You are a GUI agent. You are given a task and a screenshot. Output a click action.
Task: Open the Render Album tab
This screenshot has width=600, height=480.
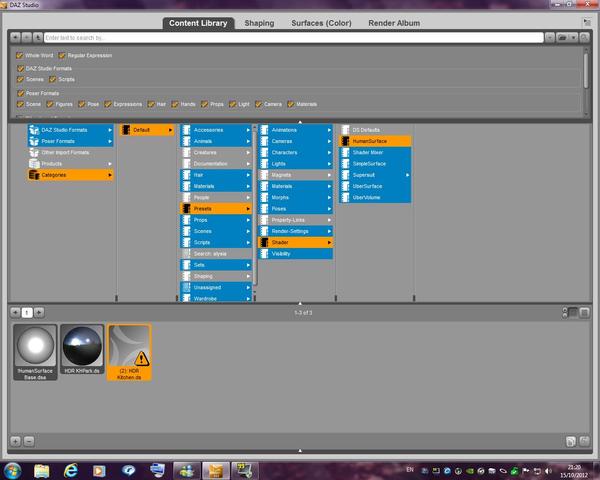pos(394,23)
